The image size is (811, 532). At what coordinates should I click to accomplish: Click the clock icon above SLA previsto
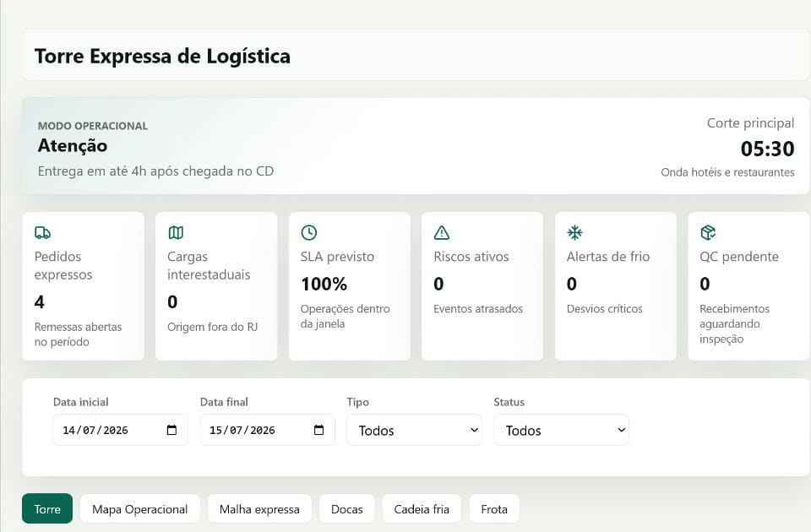[x=309, y=233]
